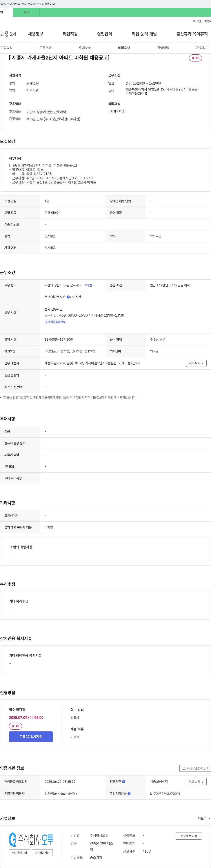Screen dimensions: 211x868
Task: Click the 워크넷 application method text
Action: click(75, 718)
